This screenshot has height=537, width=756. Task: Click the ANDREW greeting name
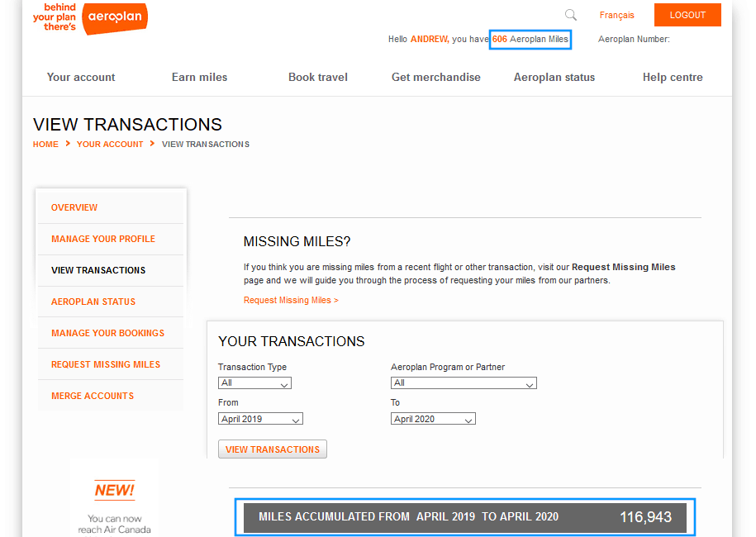[430, 39]
